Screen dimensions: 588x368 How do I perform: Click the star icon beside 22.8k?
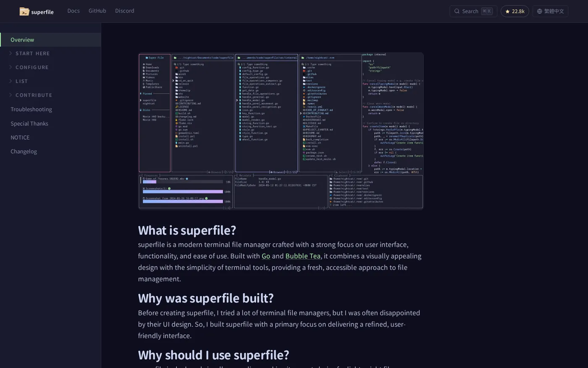(507, 11)
